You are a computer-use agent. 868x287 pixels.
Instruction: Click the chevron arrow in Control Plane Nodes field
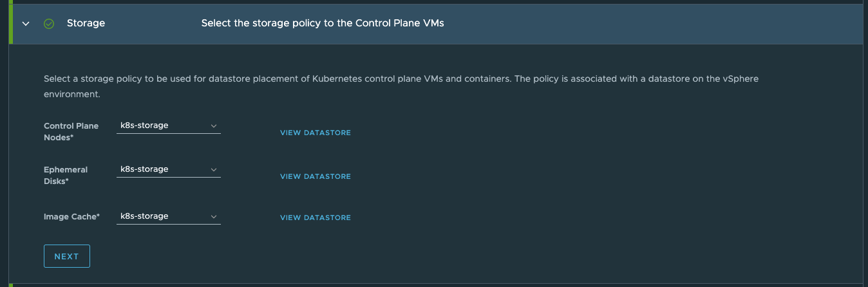click(x=214, y=125)
